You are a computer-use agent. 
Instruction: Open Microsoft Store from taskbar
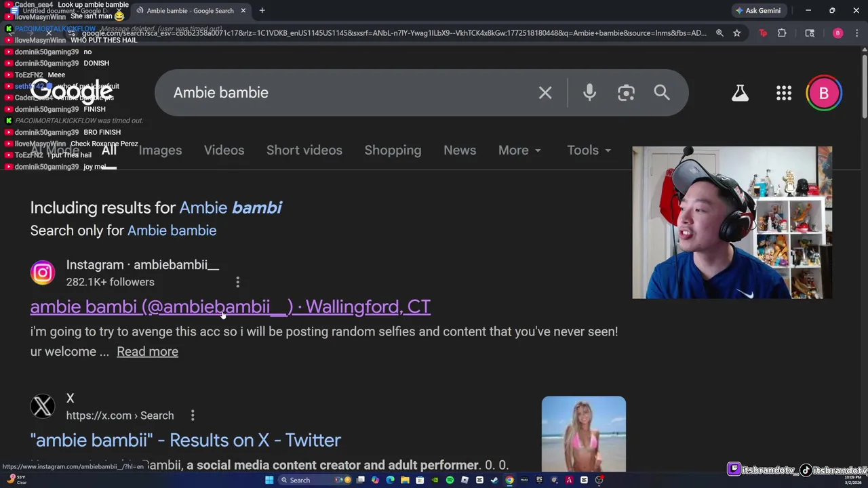point(420,480)
